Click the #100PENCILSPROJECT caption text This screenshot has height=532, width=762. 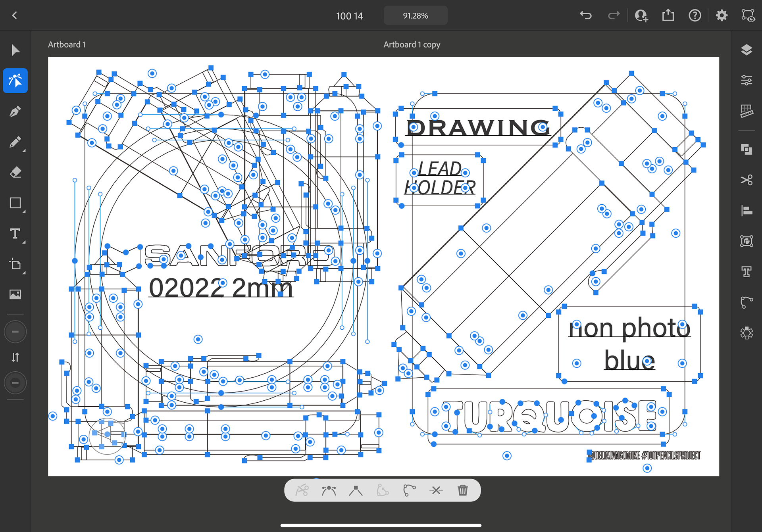pos(671,455)
